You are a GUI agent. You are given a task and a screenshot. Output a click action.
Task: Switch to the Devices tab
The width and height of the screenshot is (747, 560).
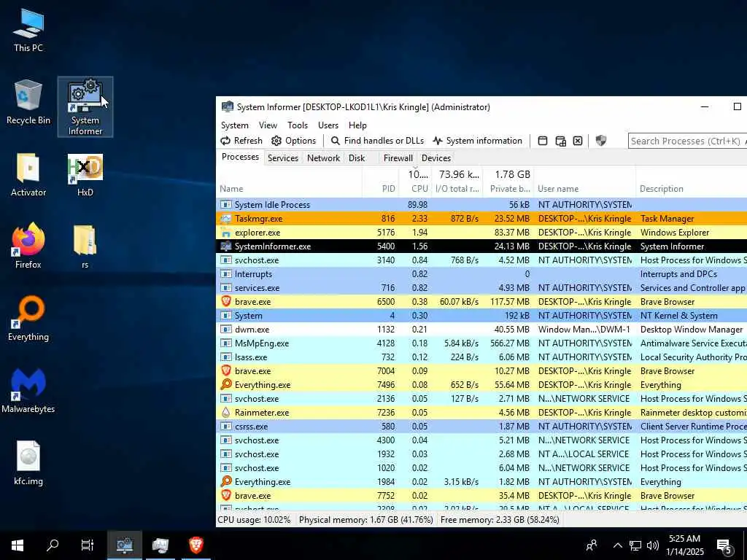click(x=436, y=158)
